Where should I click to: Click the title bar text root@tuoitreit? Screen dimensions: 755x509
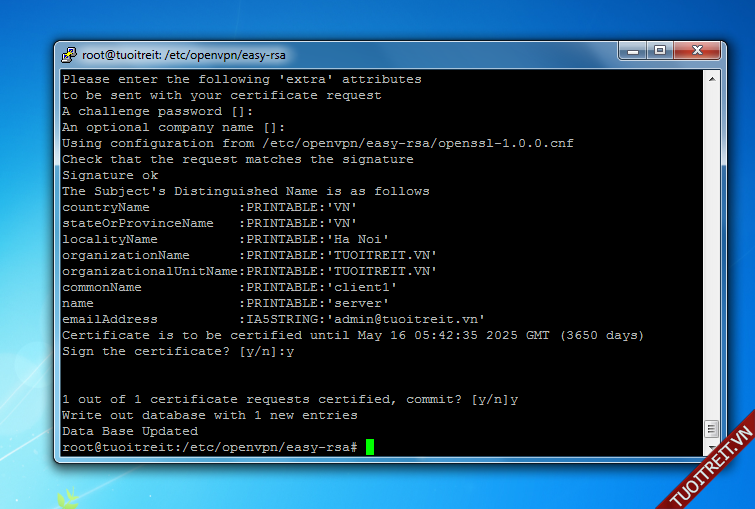click(x=162, y=55)
